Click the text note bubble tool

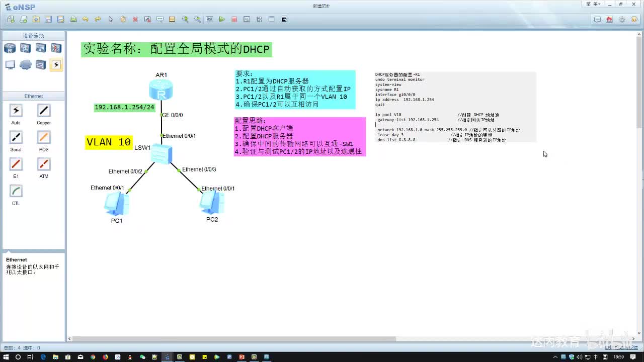click(160, 19)
